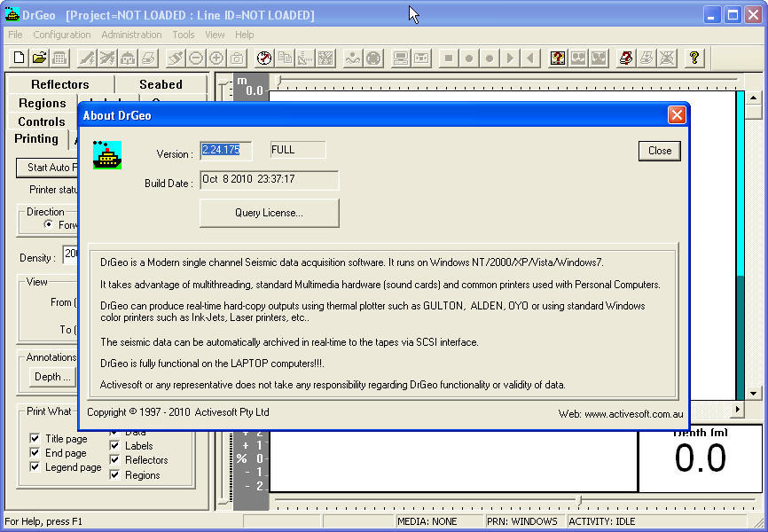Image resolution: width=768 pixels, height=532 pixels.
Task: Click the FULL license type field
Action: click(298, 150)
